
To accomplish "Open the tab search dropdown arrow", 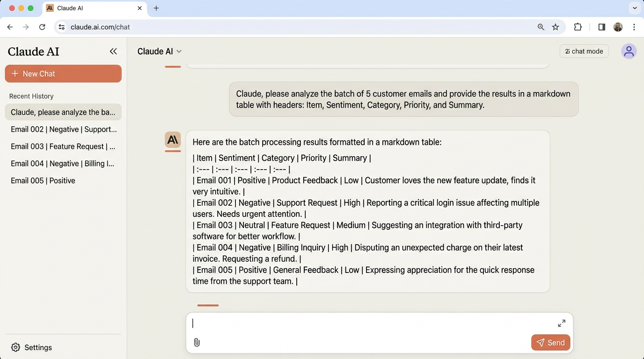I will [635, 8].
